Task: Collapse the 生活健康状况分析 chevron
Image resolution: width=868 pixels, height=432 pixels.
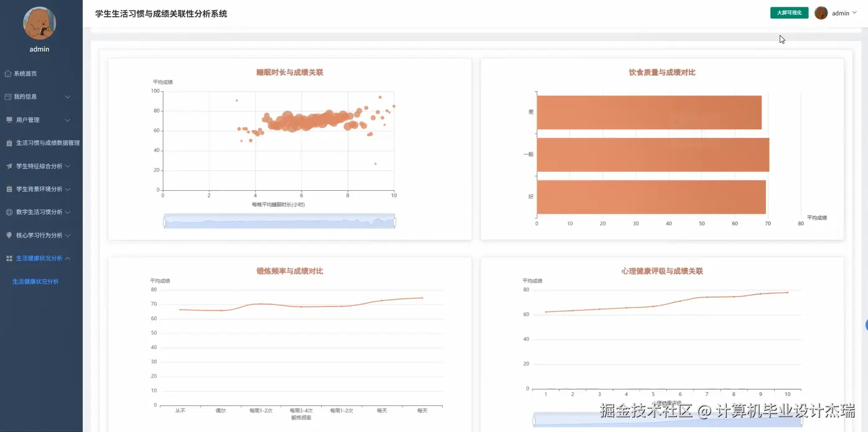Action: [x=67, y=259]
